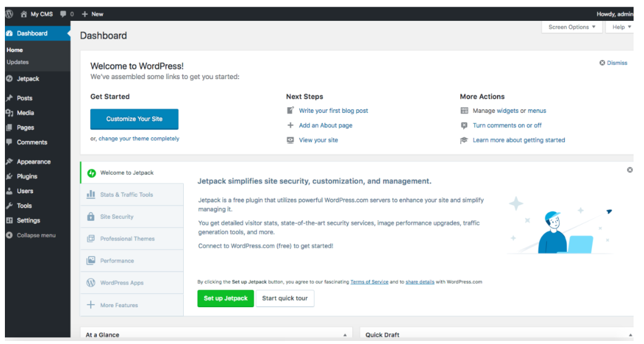Click the Users person icon

tap(9, 191)
